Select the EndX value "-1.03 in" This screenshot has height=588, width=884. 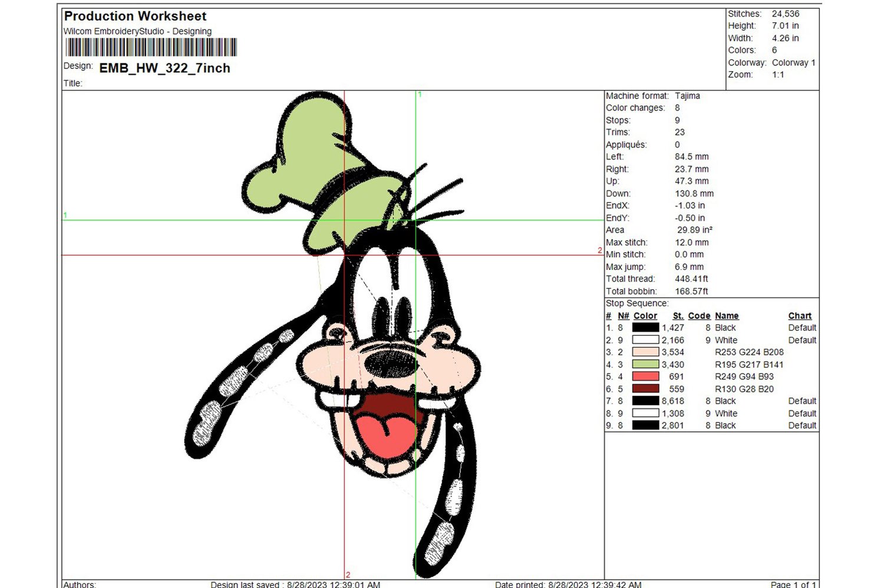(x=690, y=206)
